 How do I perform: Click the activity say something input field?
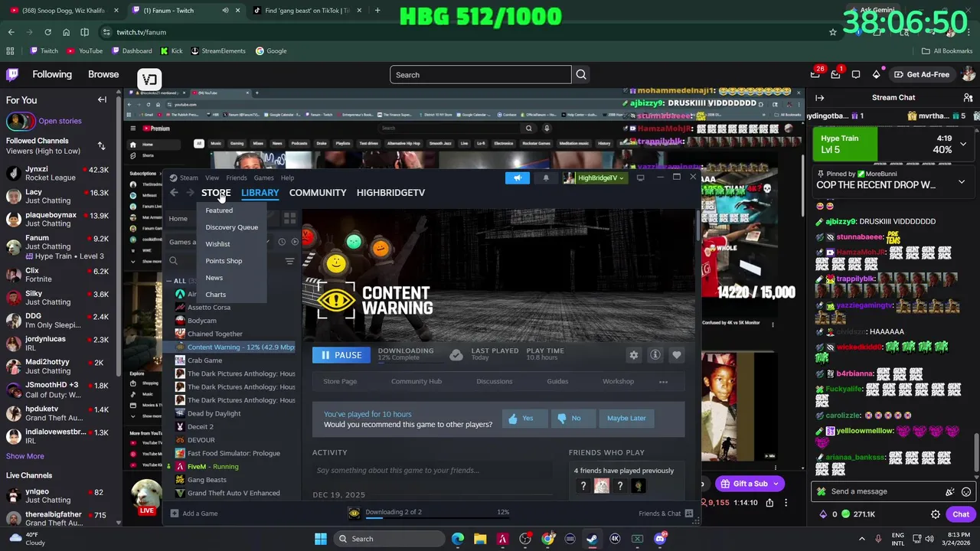click(433, 471)
